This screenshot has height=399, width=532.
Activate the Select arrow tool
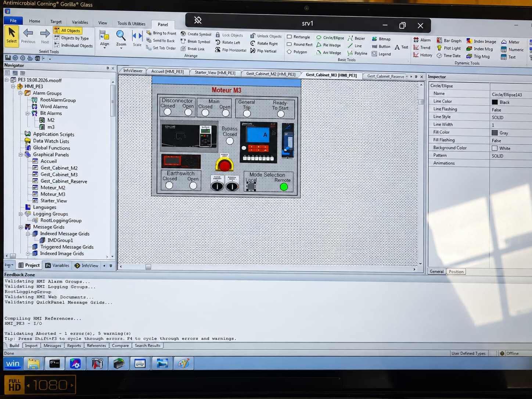point(11,36)
